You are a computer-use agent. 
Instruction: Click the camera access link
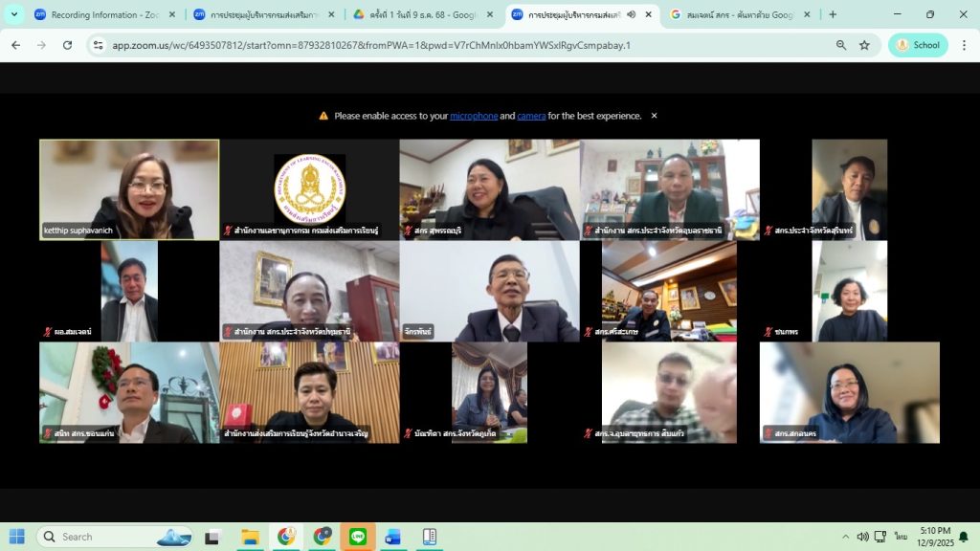(531, 116)
